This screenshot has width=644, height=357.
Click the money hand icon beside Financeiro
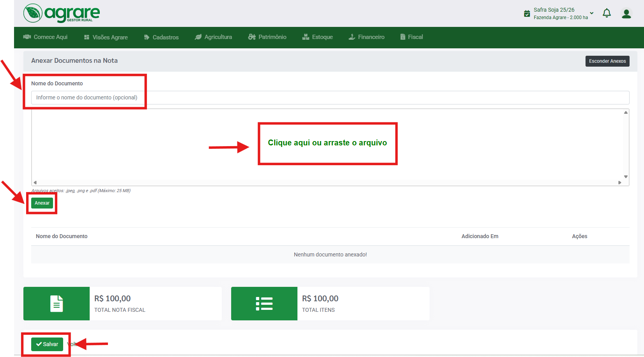[x=352, y=37]
